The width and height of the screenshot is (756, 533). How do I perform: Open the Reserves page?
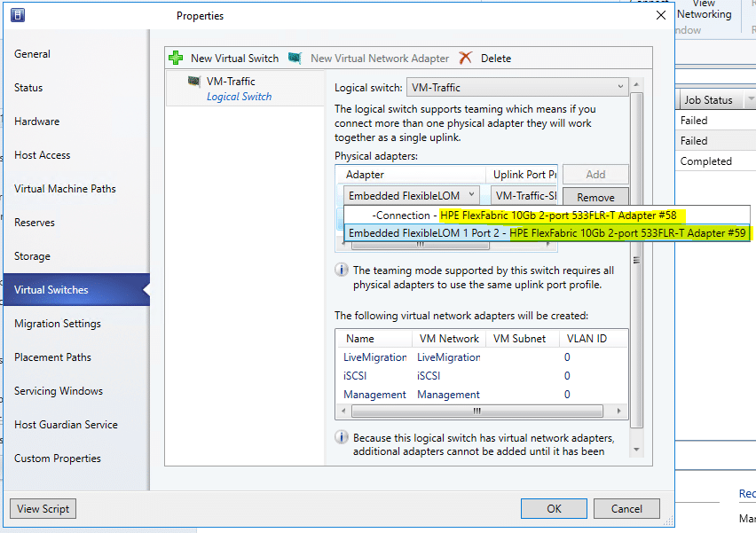[x=35, y=223]
